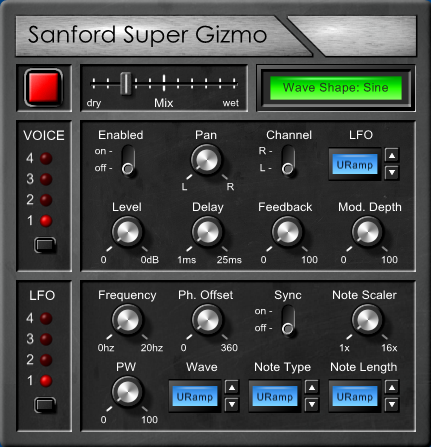The image size is (431, 447).
Task: Click the Note Type up arrow
Action: [x=312, y=387]
